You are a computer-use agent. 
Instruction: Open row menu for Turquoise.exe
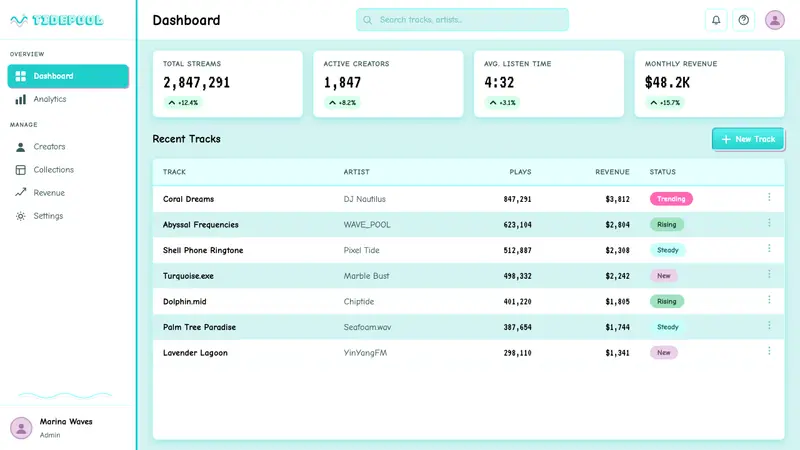(769, 274)
